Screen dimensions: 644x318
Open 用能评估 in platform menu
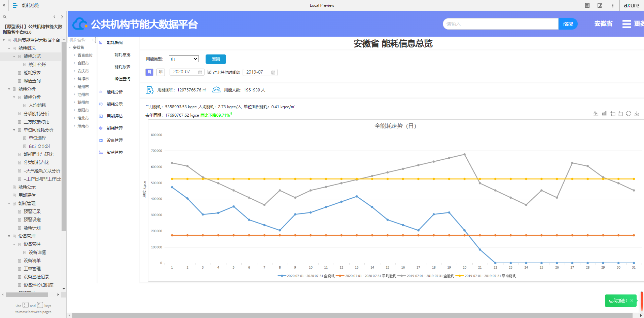[115, 116]
